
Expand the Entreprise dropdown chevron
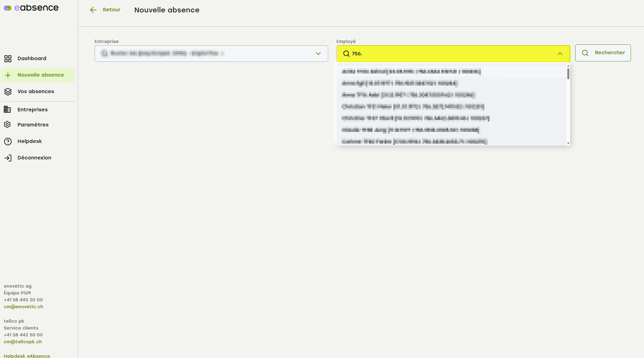318,54
